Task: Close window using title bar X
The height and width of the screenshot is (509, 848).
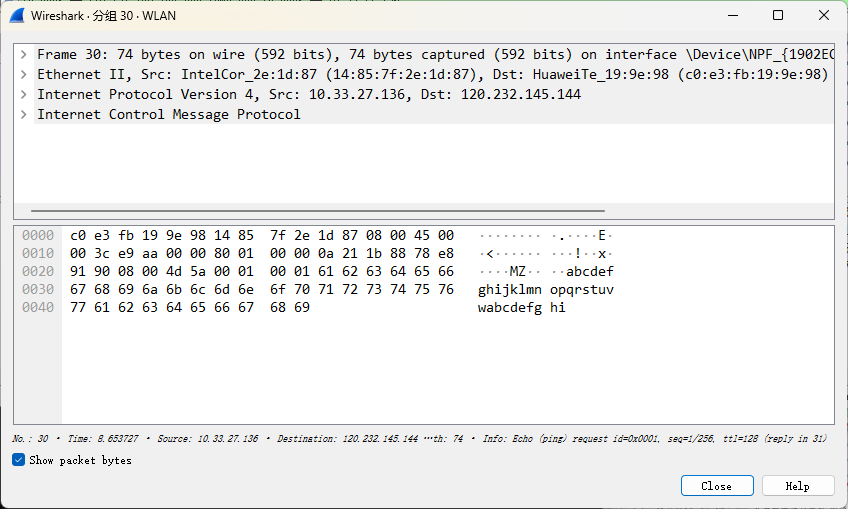Action: pos(824,16)
